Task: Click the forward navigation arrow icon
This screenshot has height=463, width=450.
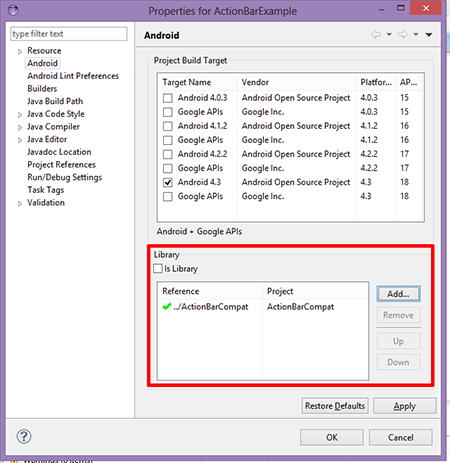Action: [x=403, y=35]
